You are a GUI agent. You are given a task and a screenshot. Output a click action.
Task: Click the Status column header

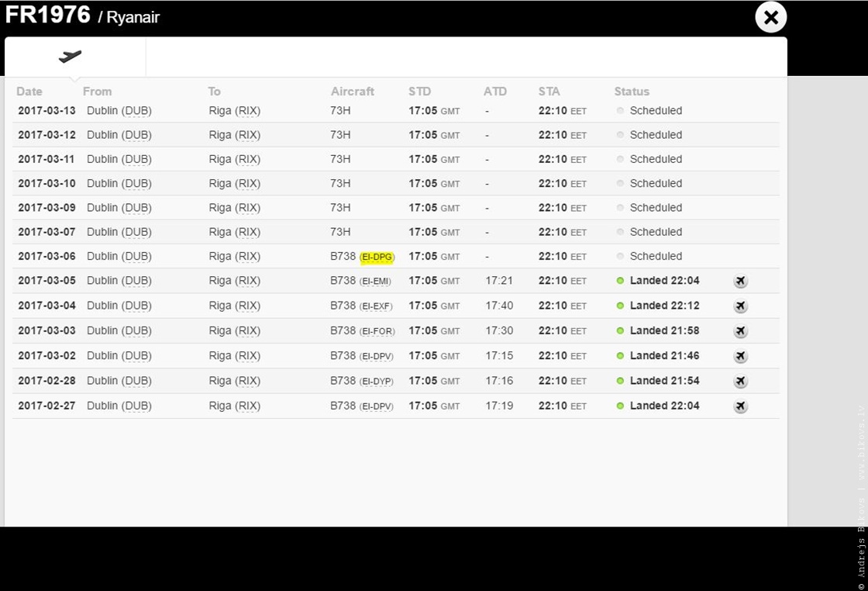point(632,92)
